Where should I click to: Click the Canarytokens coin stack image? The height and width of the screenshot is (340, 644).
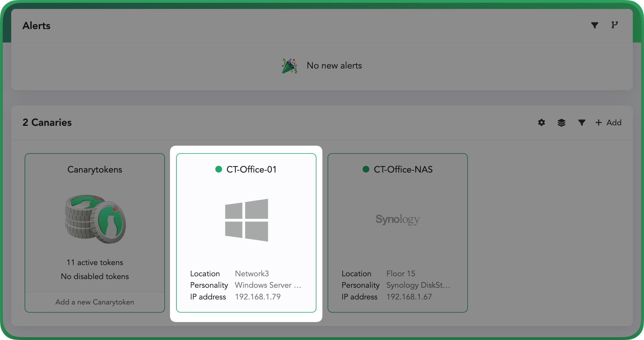95,219
